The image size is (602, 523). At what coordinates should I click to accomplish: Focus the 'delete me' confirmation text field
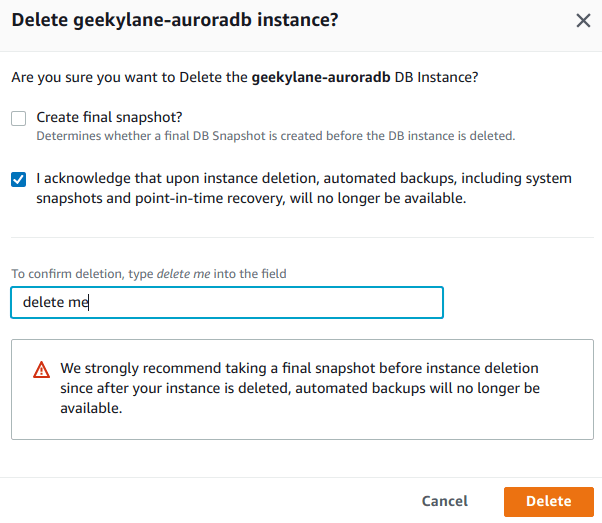(x=227, y=302)
